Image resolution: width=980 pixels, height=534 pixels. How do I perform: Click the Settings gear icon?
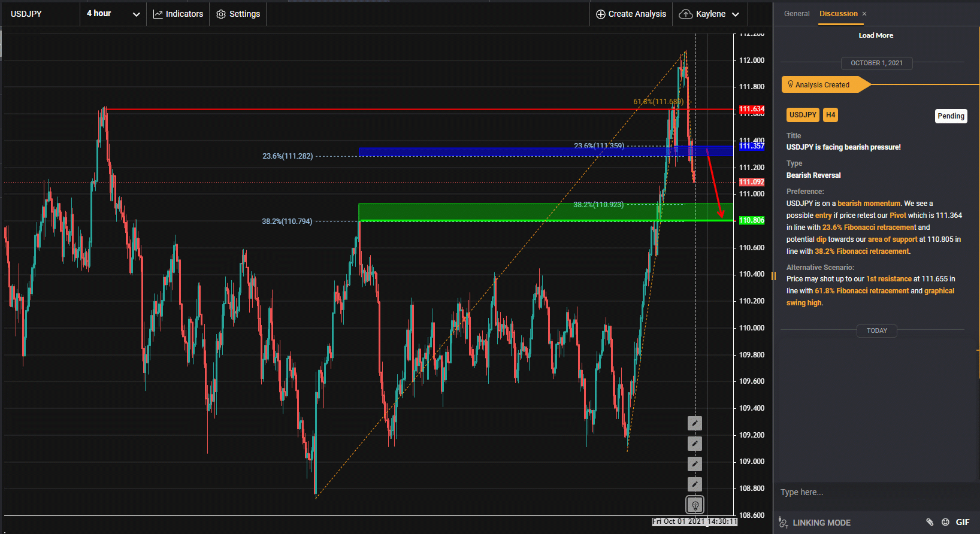click(221, 14)
